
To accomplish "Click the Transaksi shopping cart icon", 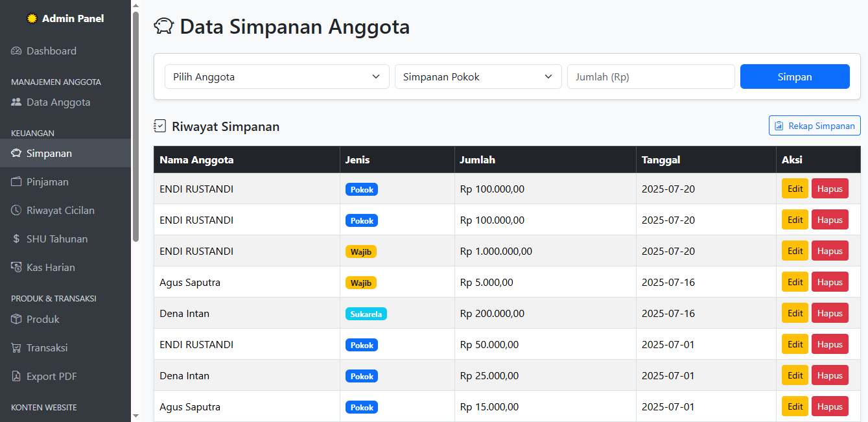I will [x=16, y=348].
